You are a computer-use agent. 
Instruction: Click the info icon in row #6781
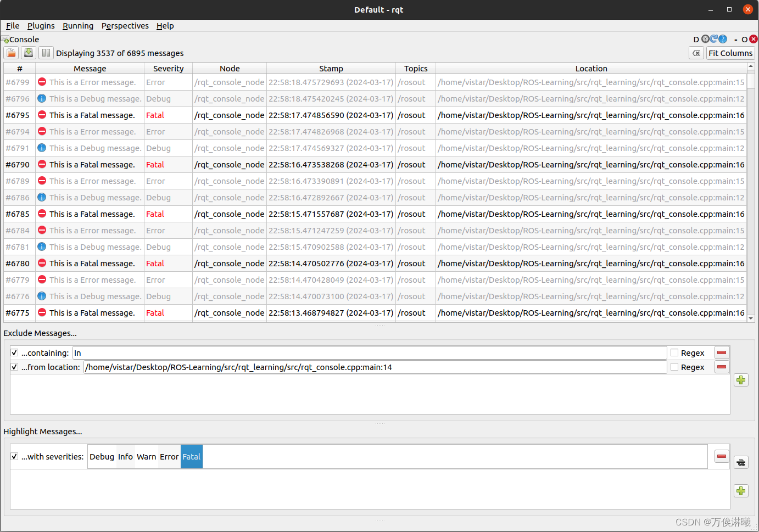[42, 247]
